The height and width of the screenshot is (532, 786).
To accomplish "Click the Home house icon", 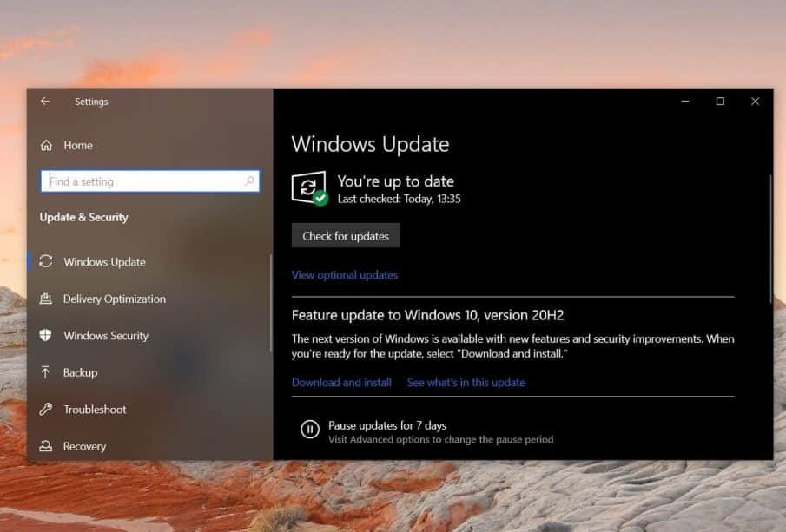I will pos(46,145).
